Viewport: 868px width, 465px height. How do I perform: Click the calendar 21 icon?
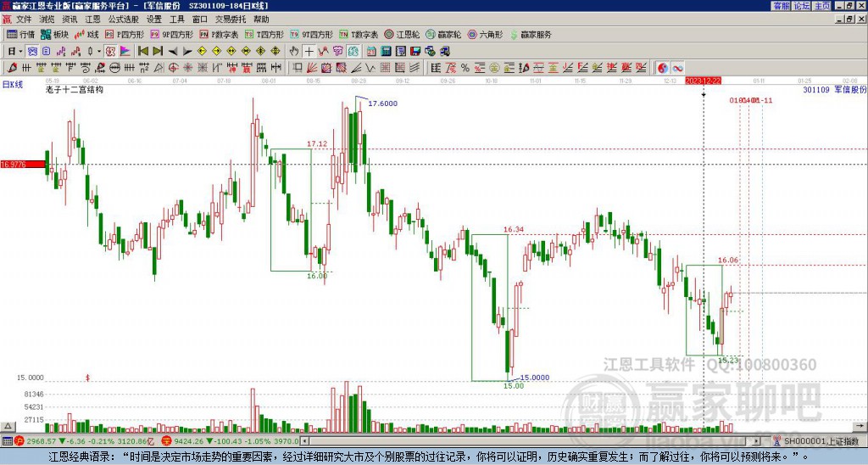click(371, 52)
